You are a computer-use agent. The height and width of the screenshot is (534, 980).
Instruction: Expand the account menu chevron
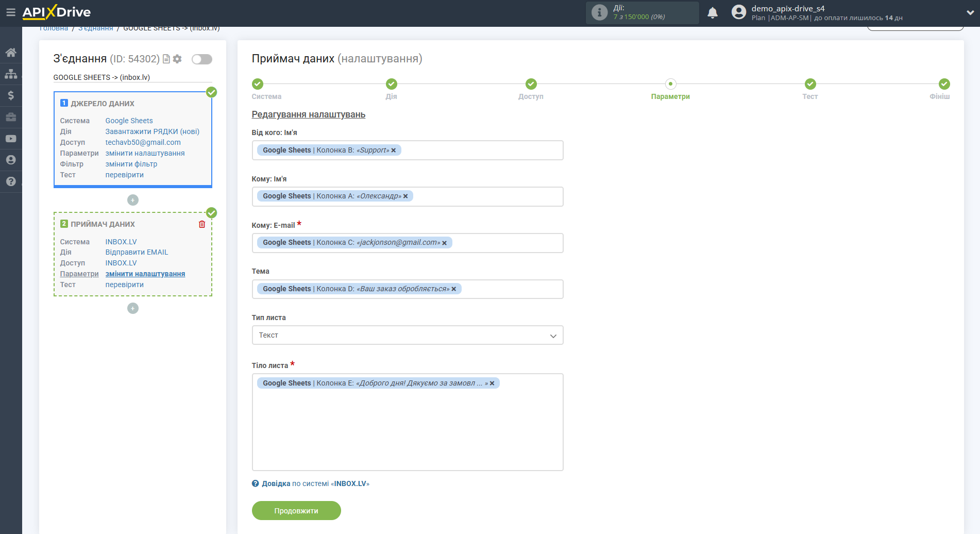coord(970,12)
